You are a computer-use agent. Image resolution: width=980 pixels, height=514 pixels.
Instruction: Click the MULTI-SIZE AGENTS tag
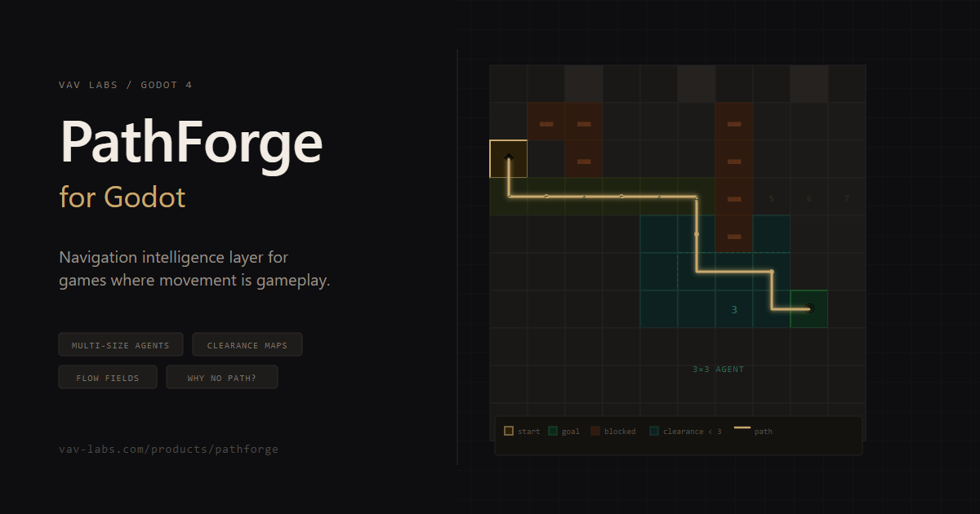point(121,344)
